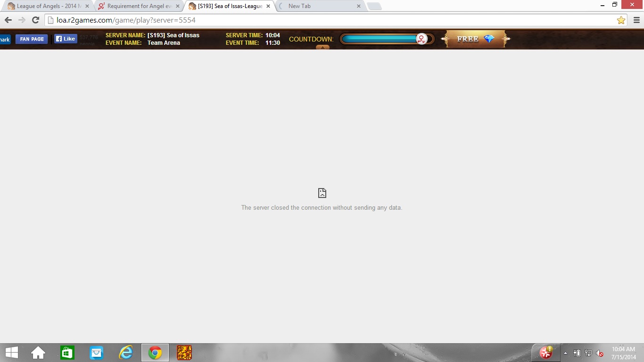Show hidden system tray icons
The width and height of the screenshot is (644, 362).
coord(565,353)
